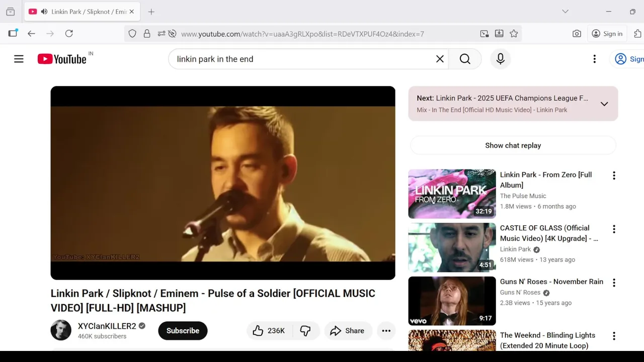644x362 pixels.
Task: Open site permissions icon in address bar
Action: point(162,34)
